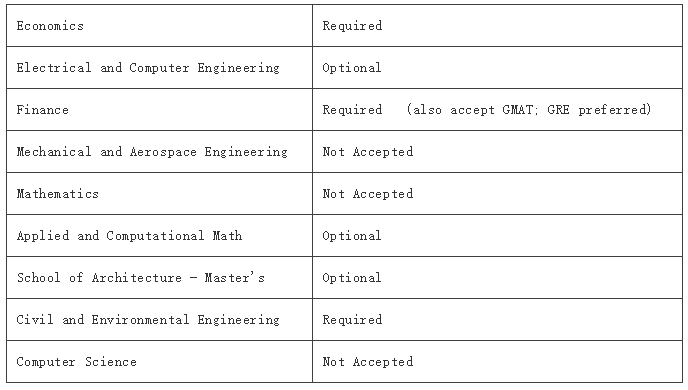The image size is (688, 390).
Task: Click the Computer Science department cell
Action: [159, 361]
